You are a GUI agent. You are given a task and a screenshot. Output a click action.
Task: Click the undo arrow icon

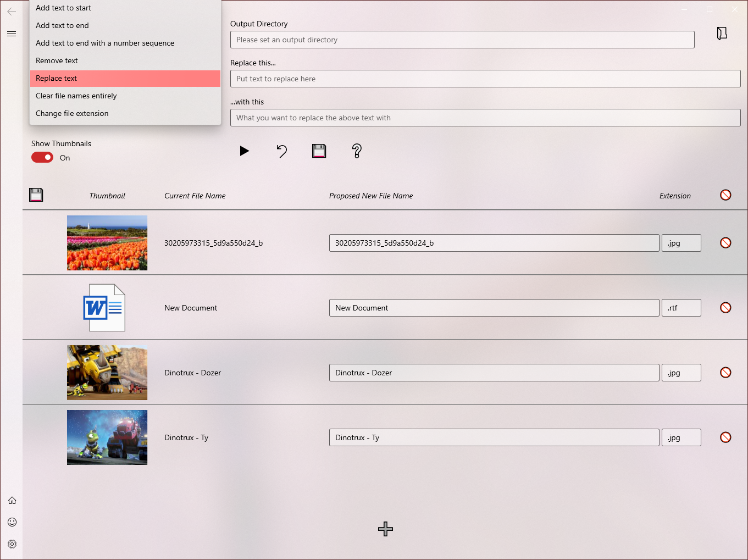point(282,151)
